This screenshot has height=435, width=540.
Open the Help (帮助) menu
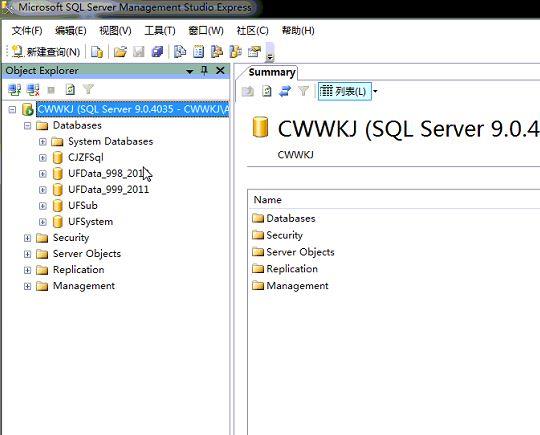[x=298, y=31]
